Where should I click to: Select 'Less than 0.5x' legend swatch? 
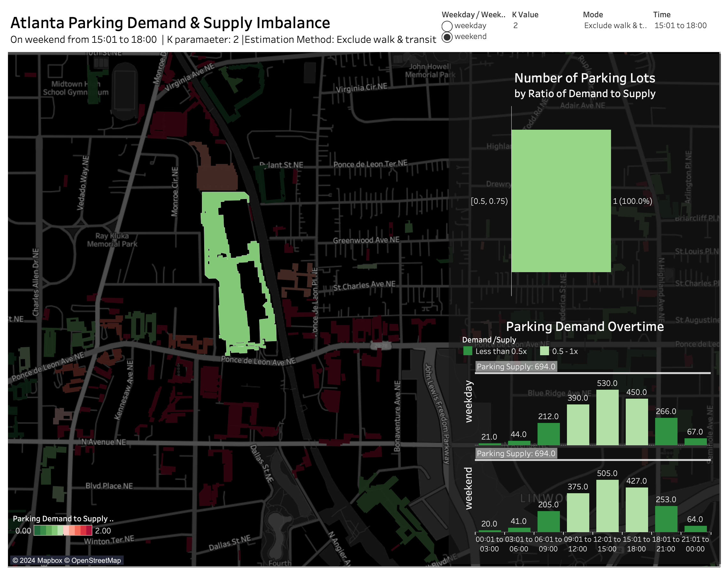468,351
